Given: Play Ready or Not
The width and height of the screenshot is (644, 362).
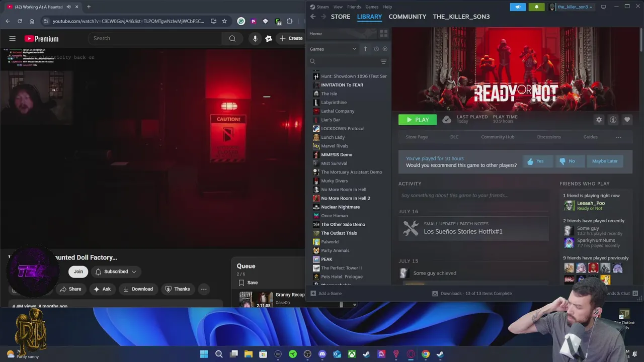Looking at the screenshot, I should [x=418, y=120].
